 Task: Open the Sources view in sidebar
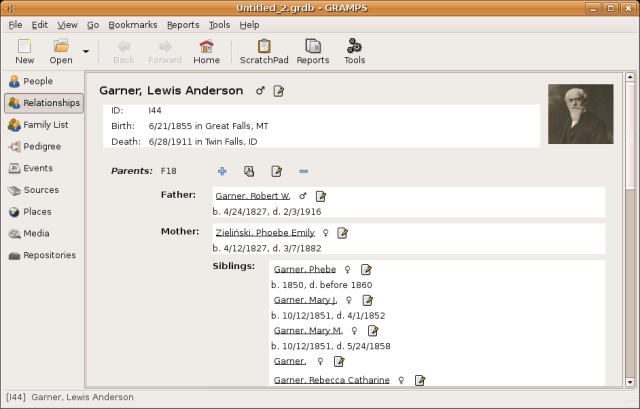[43, 190]
